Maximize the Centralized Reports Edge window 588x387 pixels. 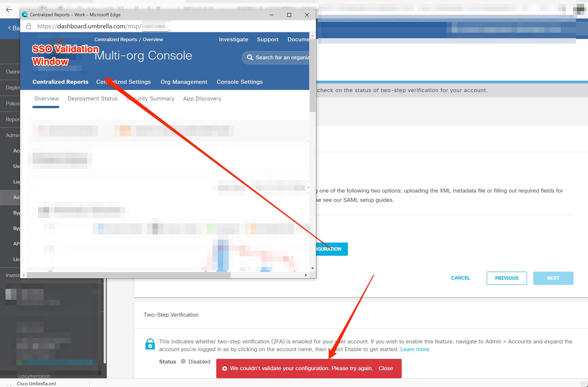coord(289,15)
